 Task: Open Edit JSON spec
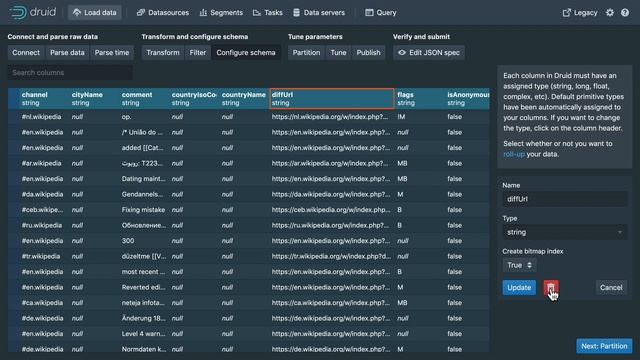[429, 53]
